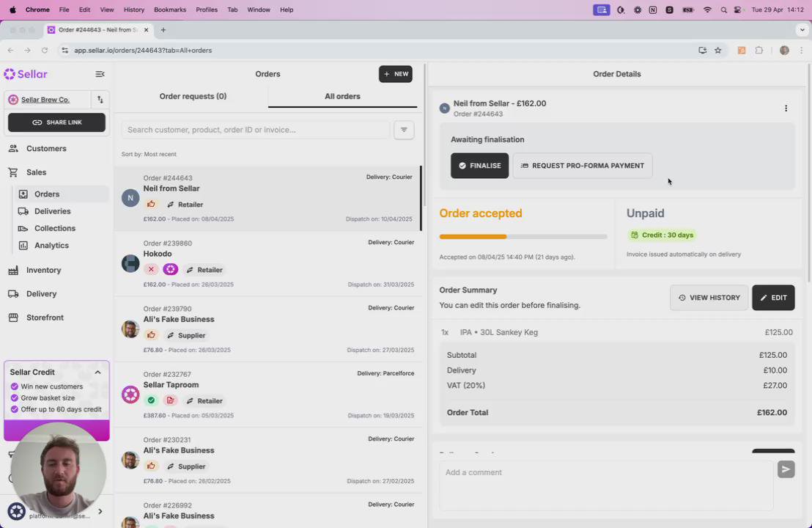Image resolution: width=812 pixels, height=528 pixels.
Task: Click the Order accepted progress bar
Action: pos(523,237)
